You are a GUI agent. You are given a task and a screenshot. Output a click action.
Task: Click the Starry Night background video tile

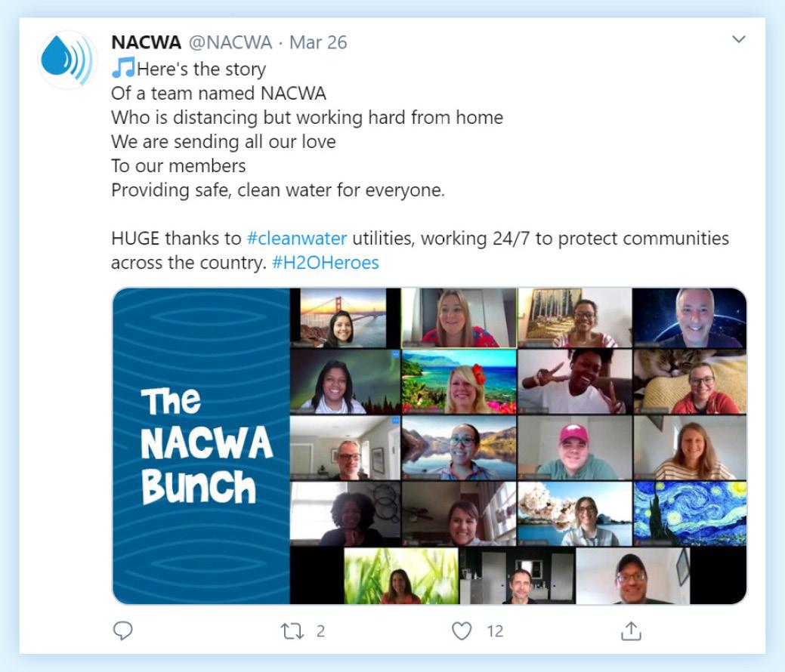[690, 513]
